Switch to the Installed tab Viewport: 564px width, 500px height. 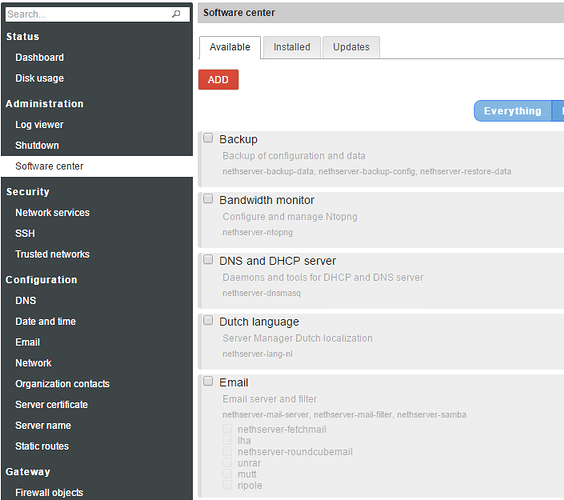pos(292,47)
